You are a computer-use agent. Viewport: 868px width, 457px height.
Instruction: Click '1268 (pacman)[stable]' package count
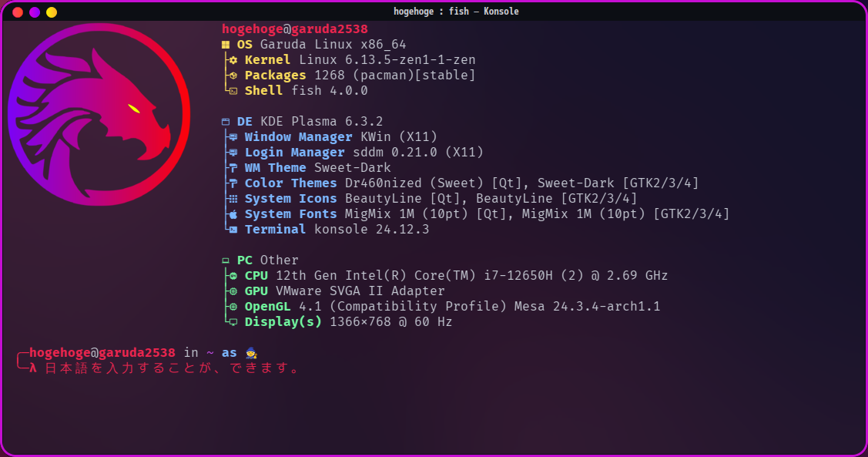394,76
